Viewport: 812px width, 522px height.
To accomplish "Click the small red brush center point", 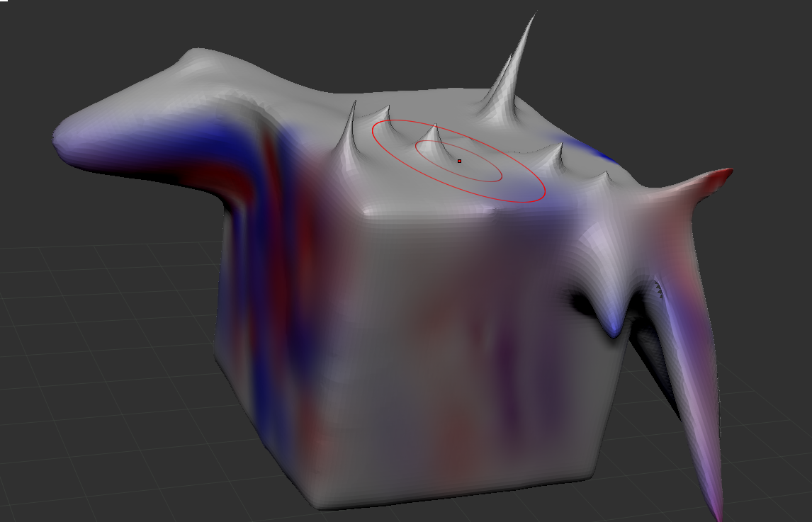I will [459, 161].
